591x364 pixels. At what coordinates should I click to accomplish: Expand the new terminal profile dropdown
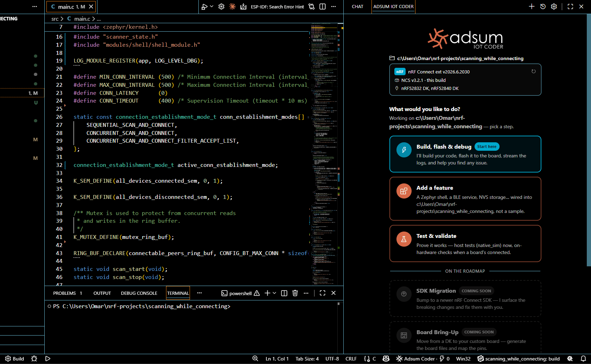coord(274,293)
